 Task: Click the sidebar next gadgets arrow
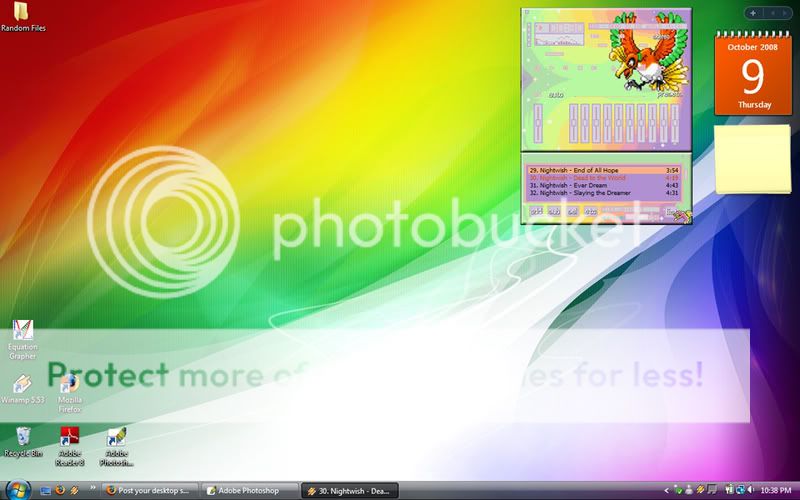pyautogui.click(x=784, y=13)
